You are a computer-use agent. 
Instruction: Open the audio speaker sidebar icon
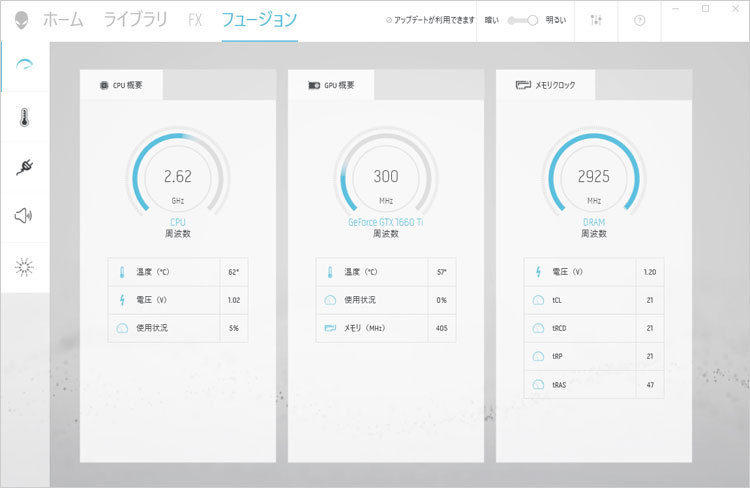tap(23, 216)
